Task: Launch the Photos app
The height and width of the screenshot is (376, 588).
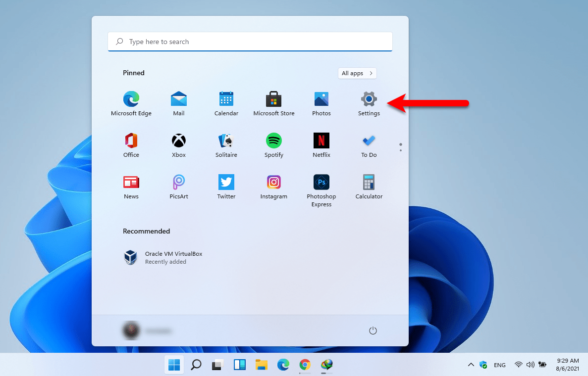Action: (x=321, y=104)
